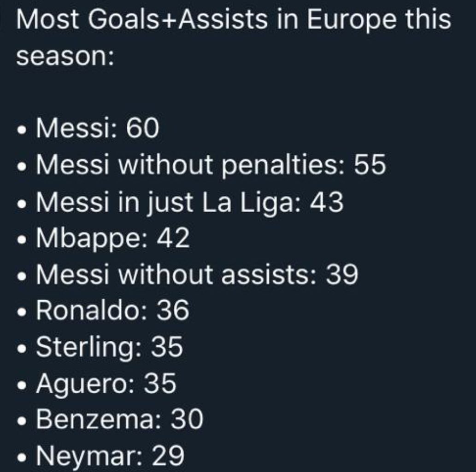Viewport: 476px width, 472px height.
Task: Click the "Mbappe: 42" entry
Action: coord(112,239)
